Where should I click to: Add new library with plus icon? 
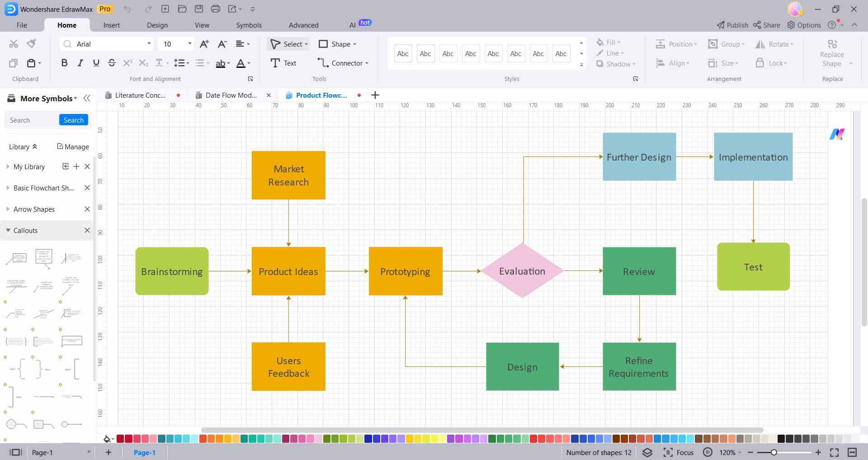pos(76,166)
